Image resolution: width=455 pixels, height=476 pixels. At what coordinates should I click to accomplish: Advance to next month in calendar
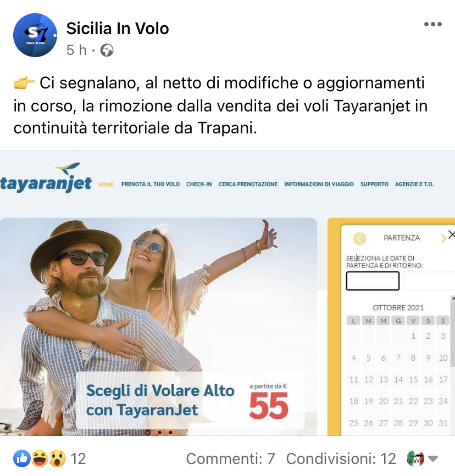click(x=443, y=239)
